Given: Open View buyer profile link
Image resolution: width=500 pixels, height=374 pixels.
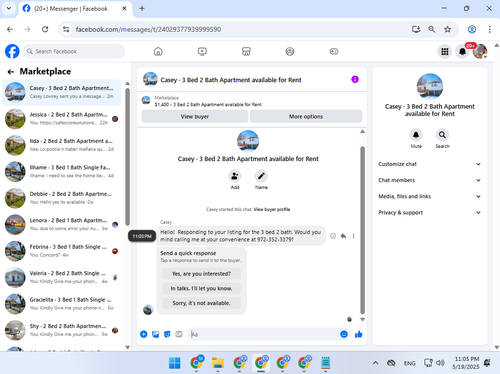Looking at the screenshot, I should coord(272,209).
